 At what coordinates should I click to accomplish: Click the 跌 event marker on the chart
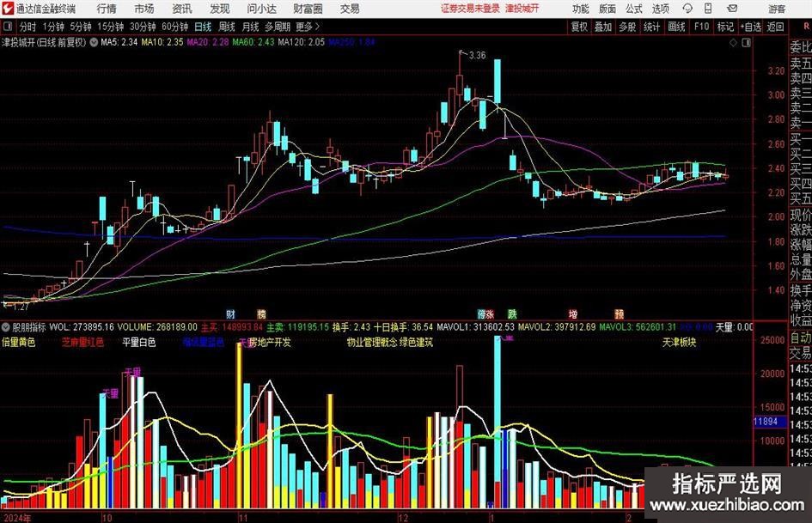(x=512, y=313)
